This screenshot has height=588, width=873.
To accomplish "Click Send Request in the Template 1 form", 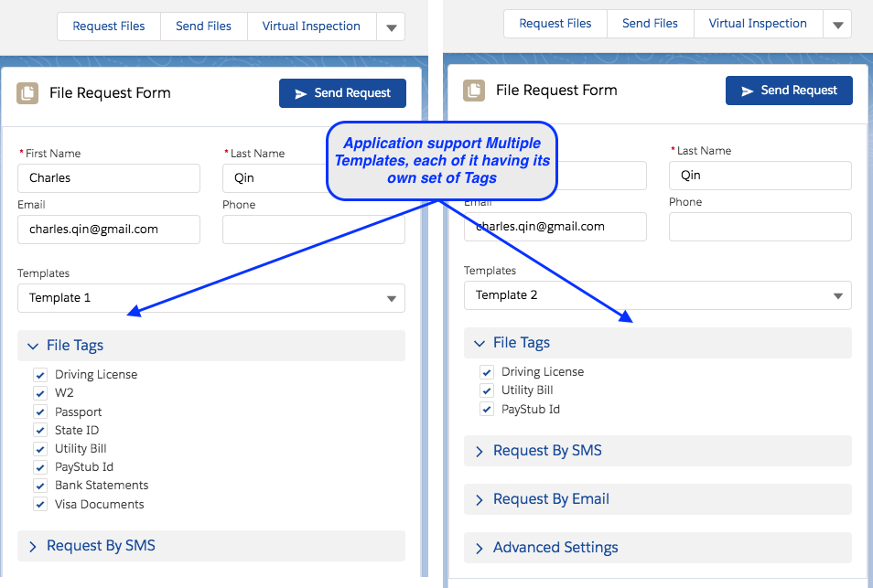I will (342, 93).
